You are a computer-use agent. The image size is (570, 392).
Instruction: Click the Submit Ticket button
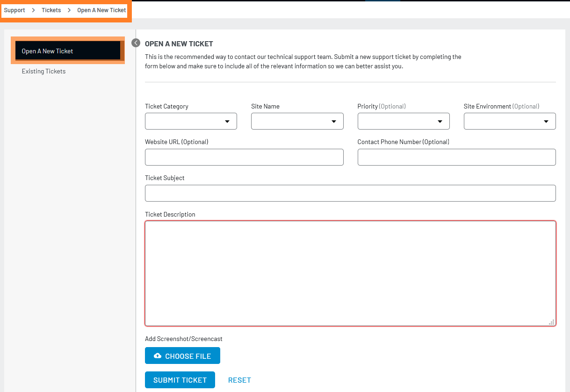click(180, 380)
